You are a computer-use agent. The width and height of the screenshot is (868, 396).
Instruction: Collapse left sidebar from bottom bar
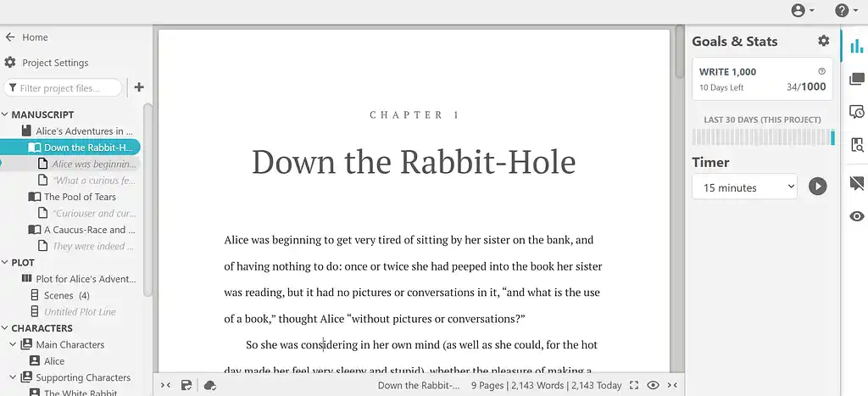[x=165, y=386]
